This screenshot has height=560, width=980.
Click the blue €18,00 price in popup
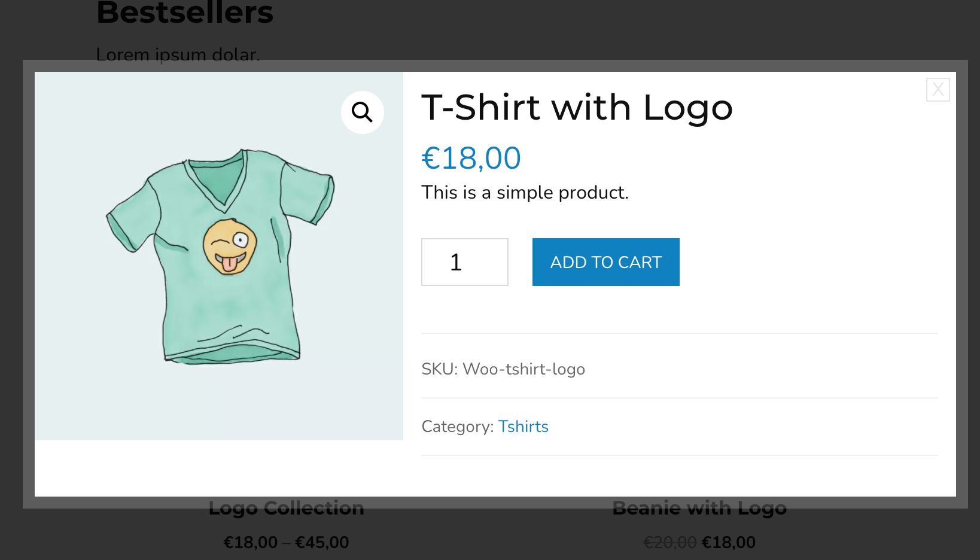(x=471, y=159)
